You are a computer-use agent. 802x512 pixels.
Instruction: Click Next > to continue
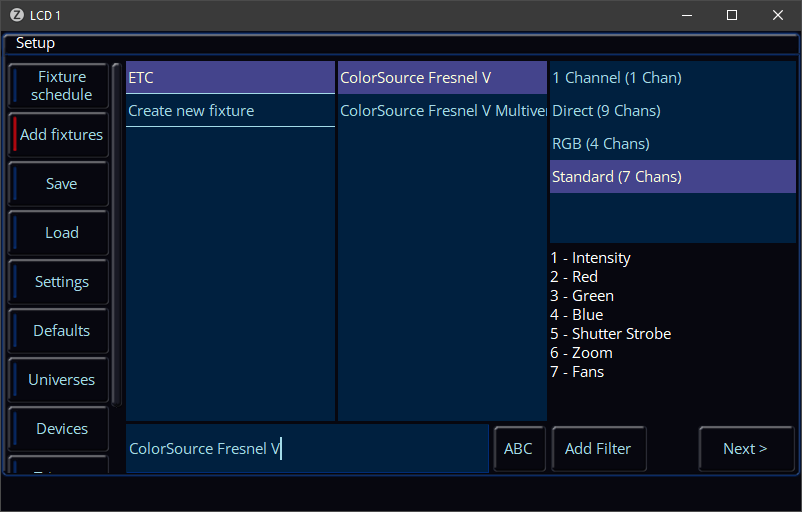(745, 449)
